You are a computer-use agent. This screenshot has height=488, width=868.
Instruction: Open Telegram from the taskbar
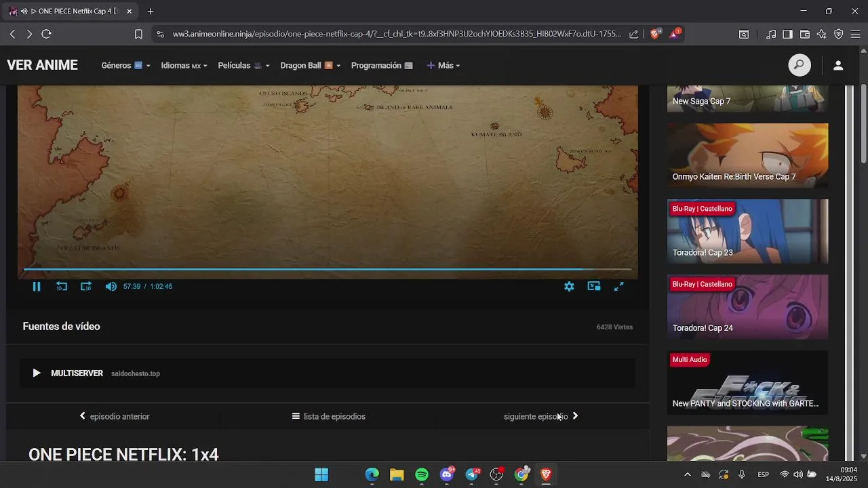click(x=472, y=474)
